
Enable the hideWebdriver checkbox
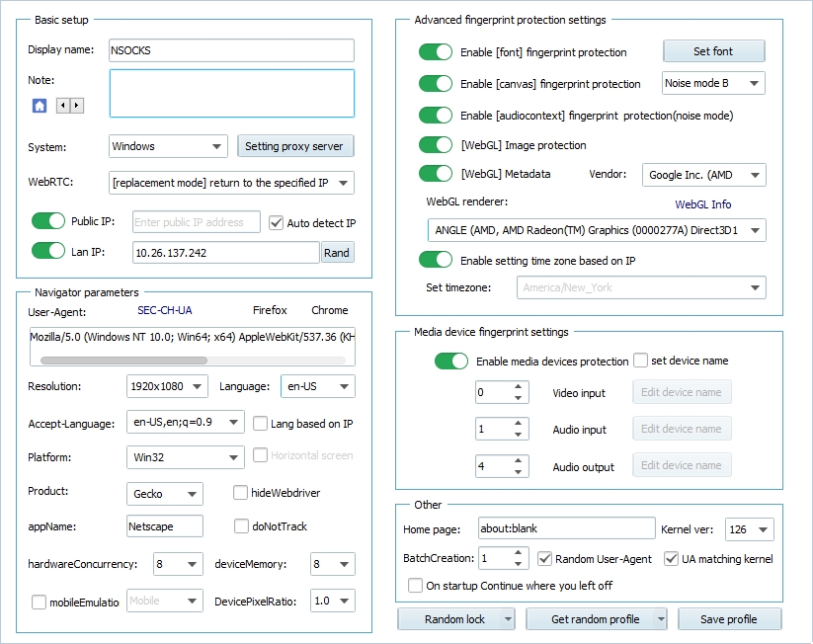(x=240, y=493)
